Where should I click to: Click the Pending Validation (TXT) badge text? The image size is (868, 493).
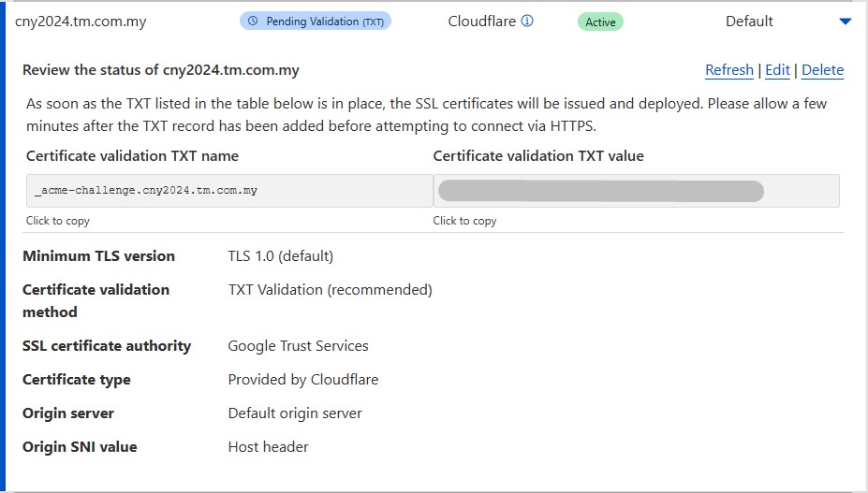pyautogui.click(x=324, y=21)
